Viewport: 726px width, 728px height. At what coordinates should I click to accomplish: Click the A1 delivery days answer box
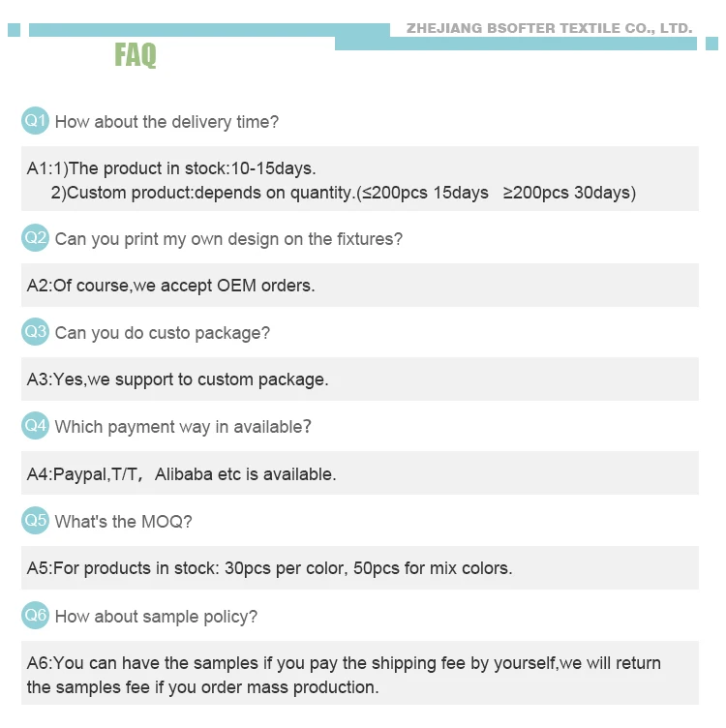coord(359,180)
